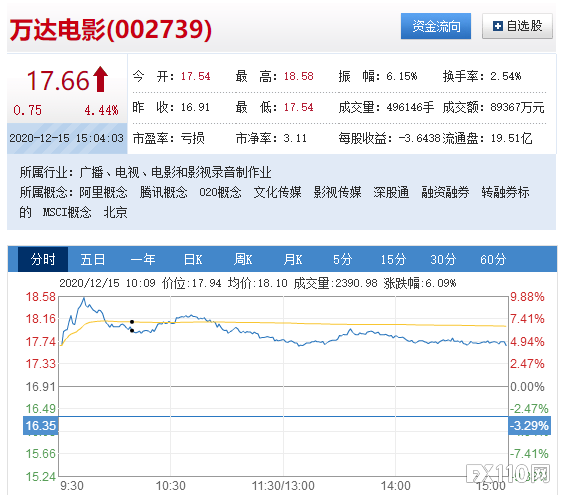
Task: Click the 市净率 value 3.11
Action: 295,138
